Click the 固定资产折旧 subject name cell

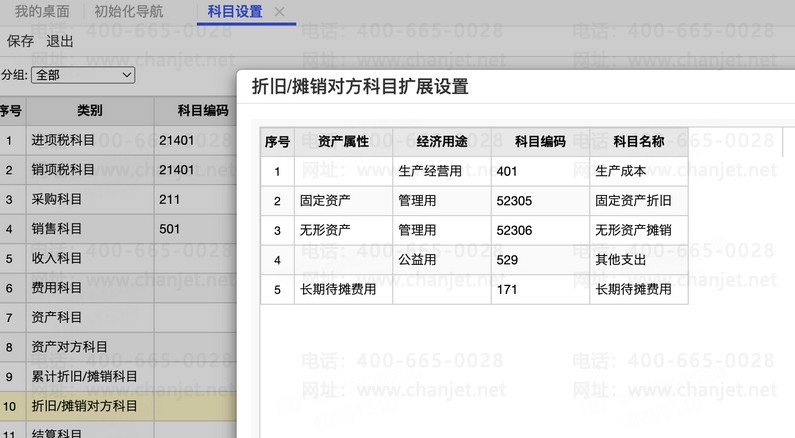tap(638, 201)
